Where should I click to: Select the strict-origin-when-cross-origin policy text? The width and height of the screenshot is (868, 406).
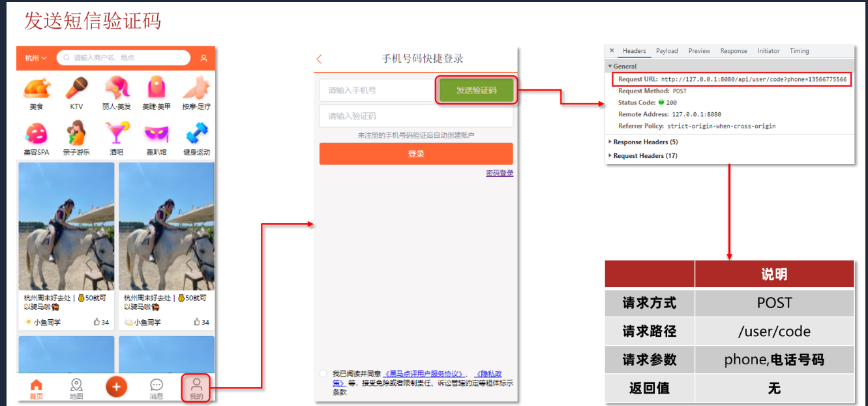click(721, 127)
